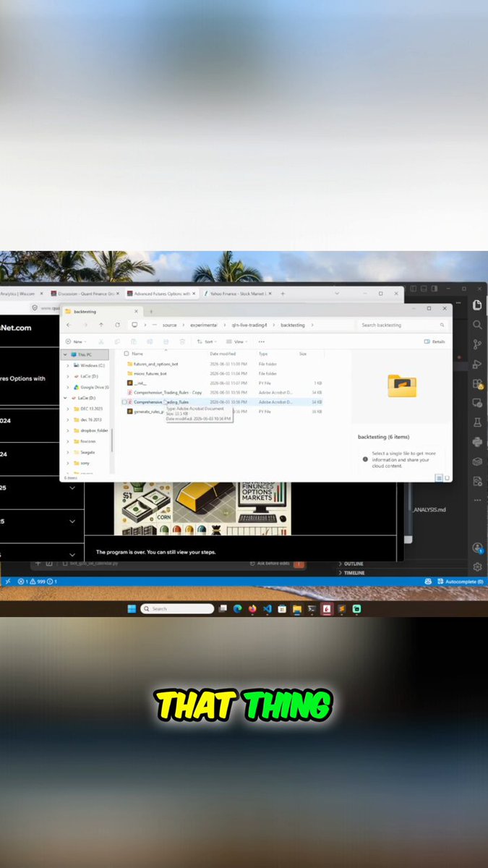Click Search backtesting input field

point(403,325)
